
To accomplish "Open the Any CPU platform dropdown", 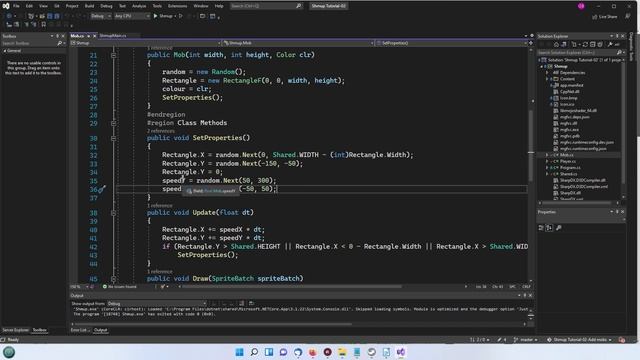I will [131, 16].
